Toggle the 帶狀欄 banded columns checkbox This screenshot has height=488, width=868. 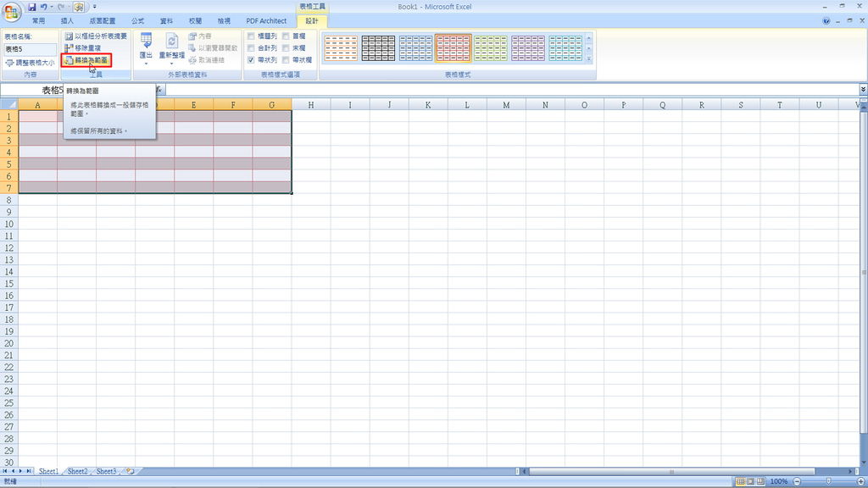click(x=286, y=60)
